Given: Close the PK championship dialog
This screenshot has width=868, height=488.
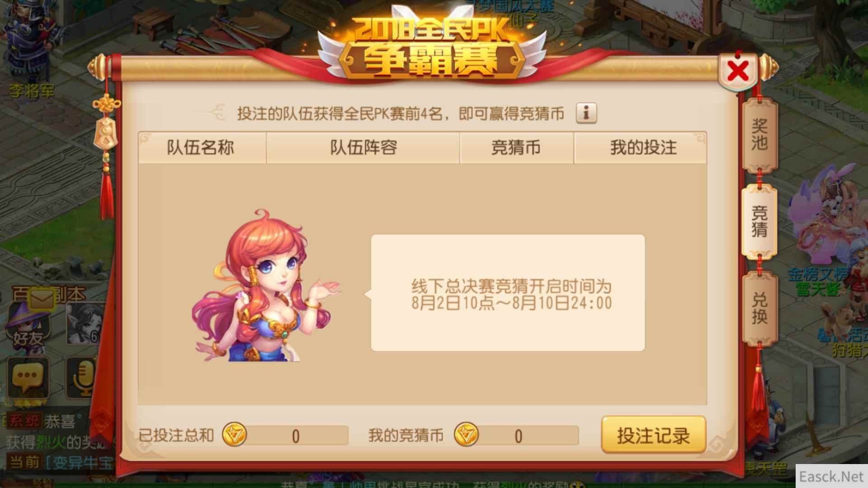Looking at the screenshot, I should 738,71.
